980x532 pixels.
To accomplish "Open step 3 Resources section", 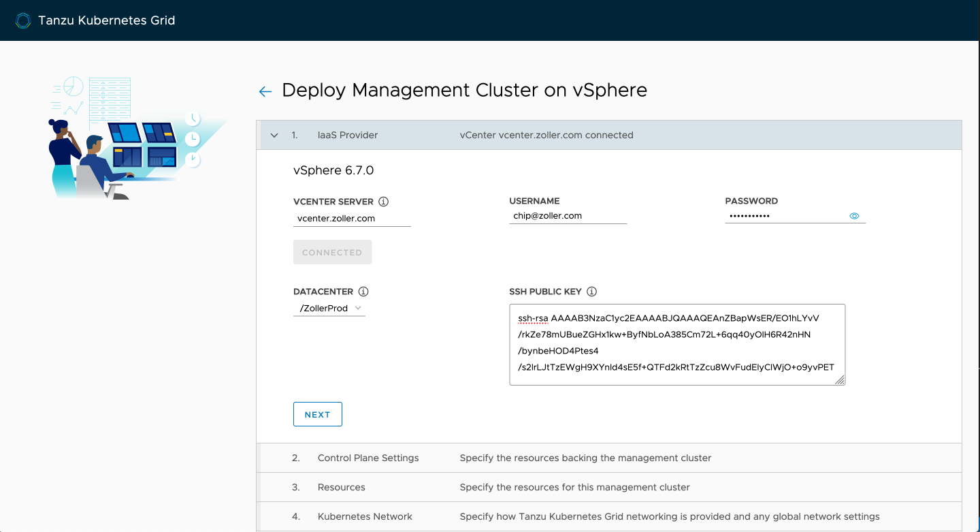I will tap(342, 487).
